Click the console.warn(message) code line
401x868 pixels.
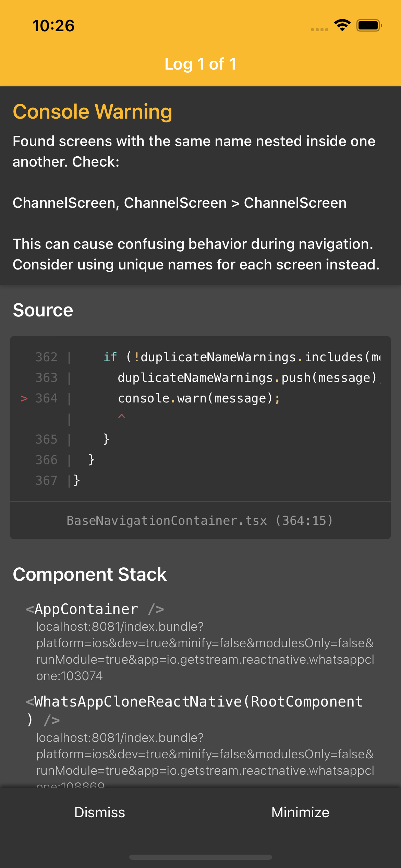(199, 398)
